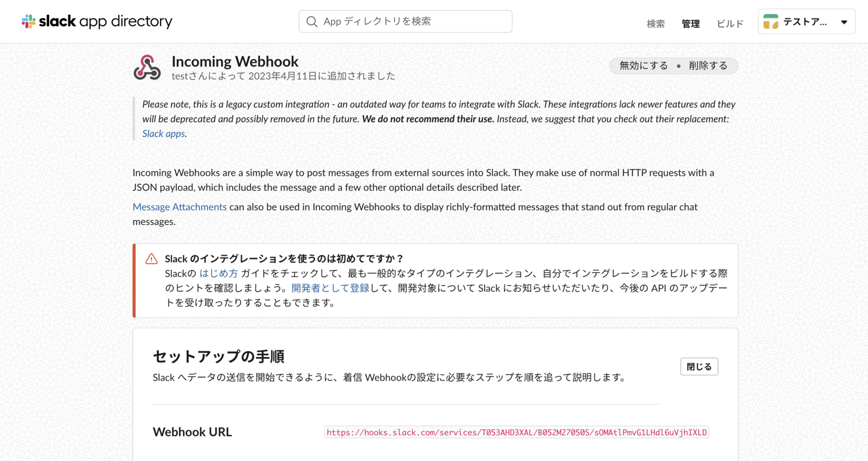Image resolution: width=868 pixels, height=461 pixels.
Task: Open the 管理 nav item
Action: [x=691, y=23]
